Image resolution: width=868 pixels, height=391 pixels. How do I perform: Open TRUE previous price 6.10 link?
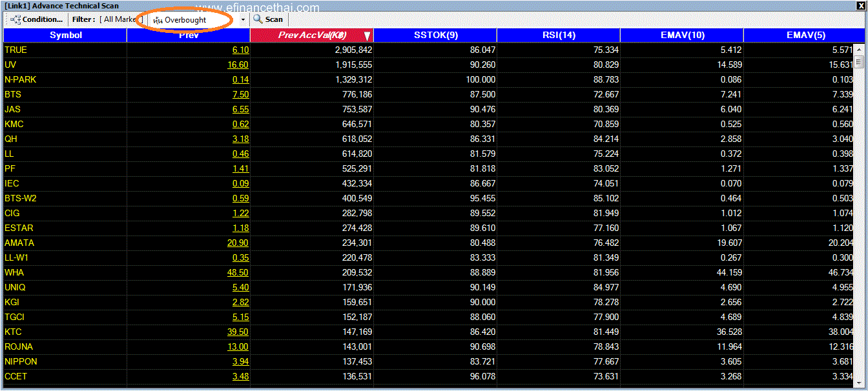pos(241,50)
